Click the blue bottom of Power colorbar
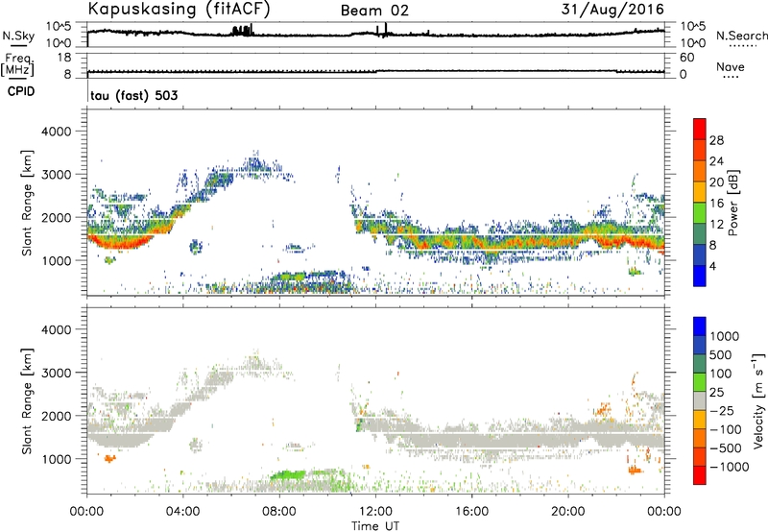The height and width of the screenshot is (532, 768). pos(700,276)
